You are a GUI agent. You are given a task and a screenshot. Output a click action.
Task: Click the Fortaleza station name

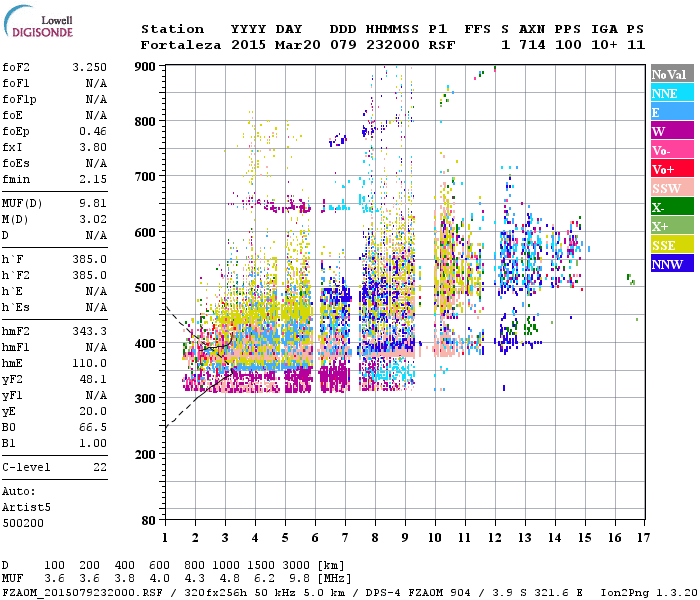coord(181,45)
